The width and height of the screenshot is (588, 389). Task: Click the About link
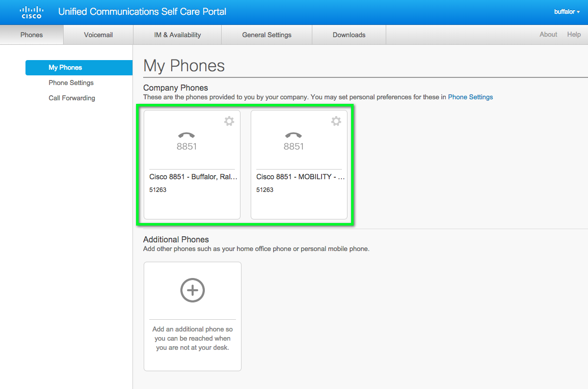tap(548, 35)
